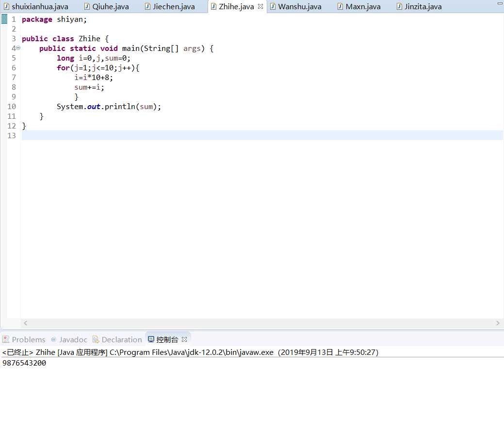Click the Java file icon on Zhihe.java tab
The width and height of the screenshot is (504, 431).
coord(213,6)
